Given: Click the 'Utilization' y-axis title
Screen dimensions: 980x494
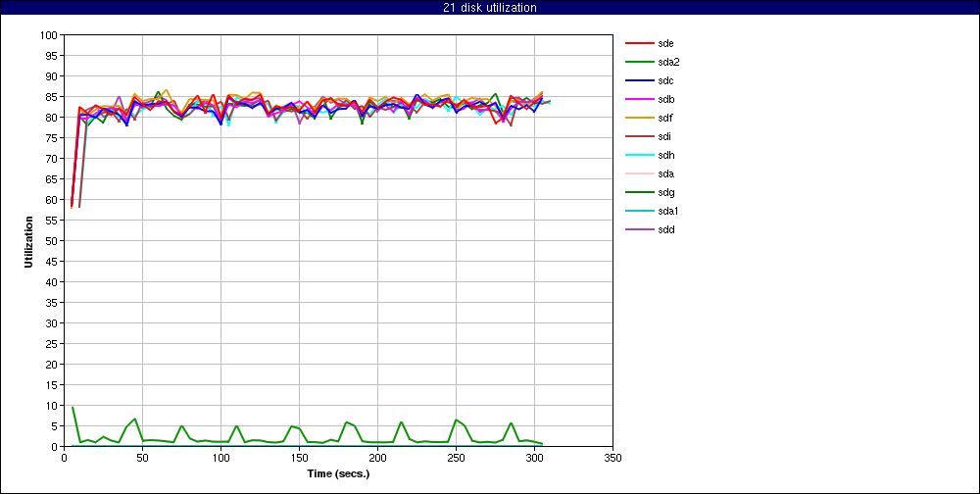Looking at the screenshot, I should click(x=28, y=241).
